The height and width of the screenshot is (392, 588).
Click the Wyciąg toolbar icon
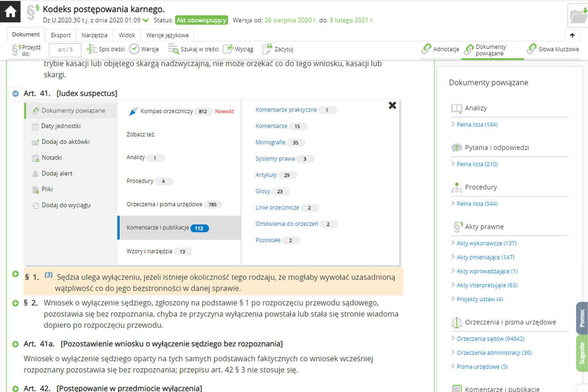[x=228, y=49]
